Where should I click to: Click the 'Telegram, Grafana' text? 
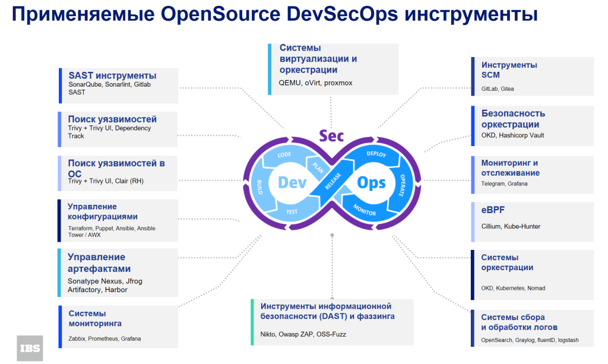[x=504, y=183]
